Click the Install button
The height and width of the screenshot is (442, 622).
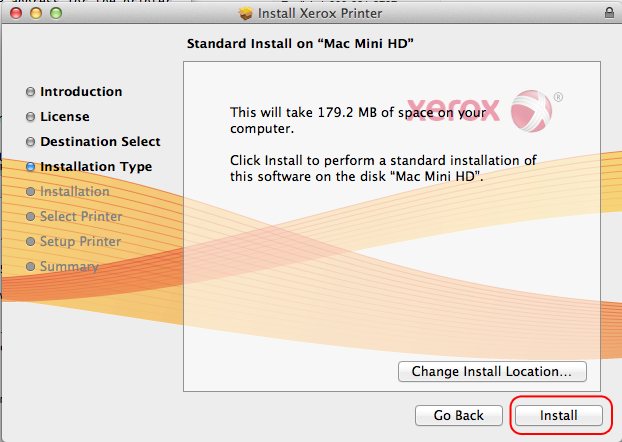coord(559,415)
